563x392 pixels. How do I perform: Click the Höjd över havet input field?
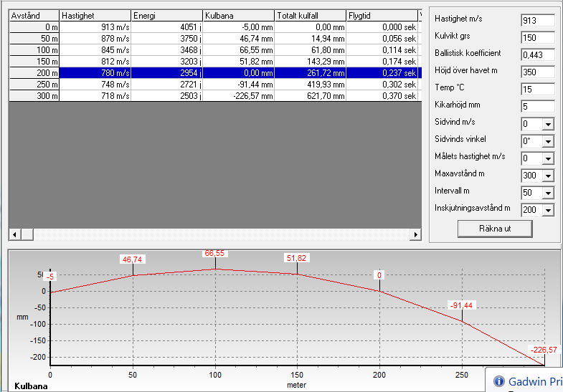tap(537, 72)
